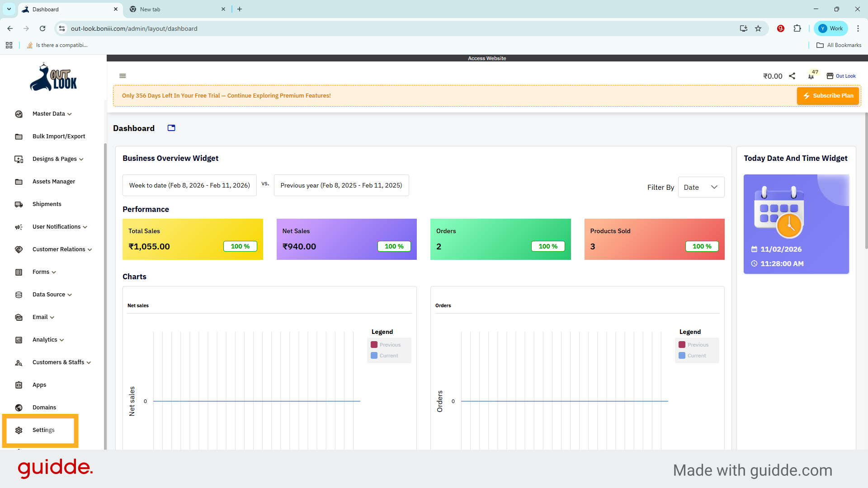Open Previous year comparison range selector

point(341,185)
